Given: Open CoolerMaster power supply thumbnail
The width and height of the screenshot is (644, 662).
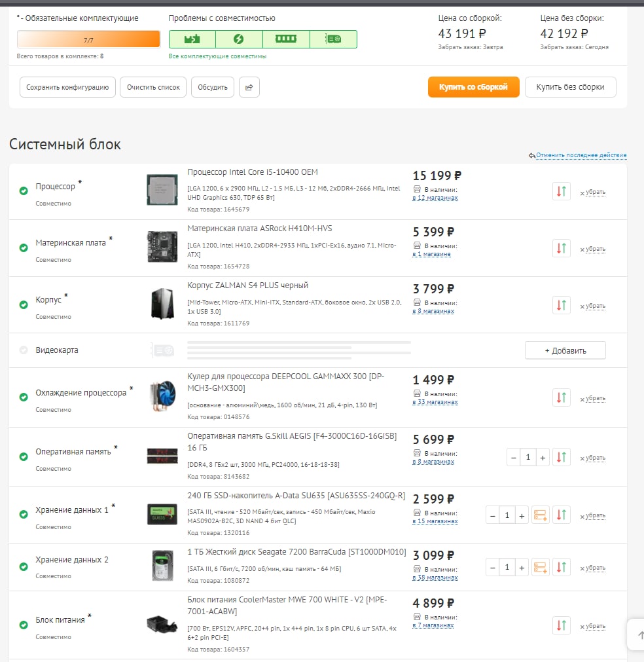Looking at the screenshot, I should point(162,623).
